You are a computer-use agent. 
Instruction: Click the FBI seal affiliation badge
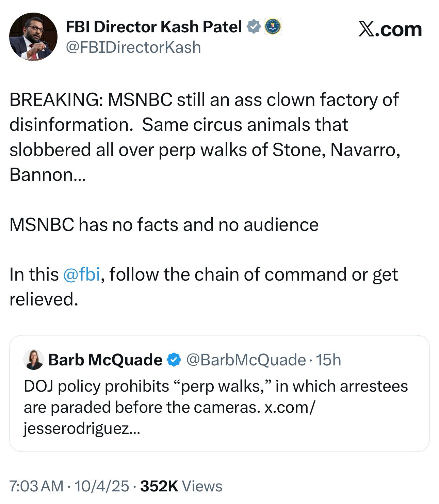[273, 27]
